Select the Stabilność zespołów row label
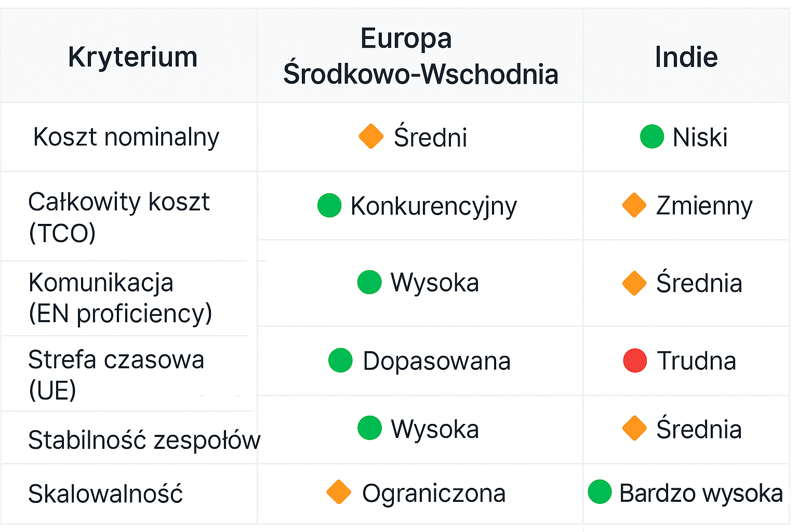 [x=144, y=440]
